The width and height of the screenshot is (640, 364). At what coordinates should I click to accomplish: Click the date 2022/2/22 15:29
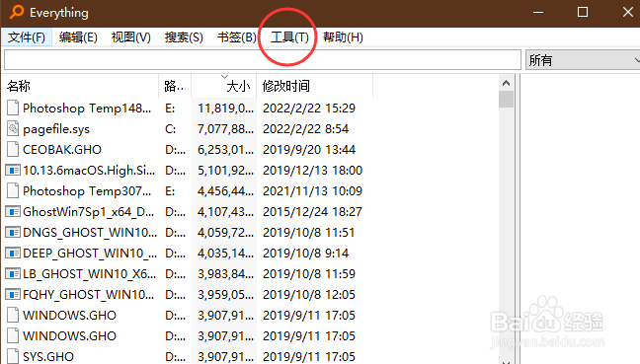click(x=309, y=109)
